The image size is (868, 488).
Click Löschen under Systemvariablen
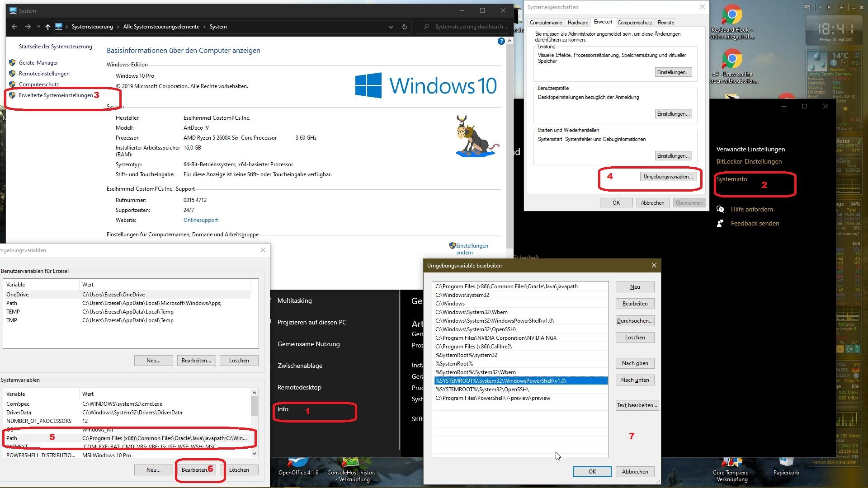[239, 470]
